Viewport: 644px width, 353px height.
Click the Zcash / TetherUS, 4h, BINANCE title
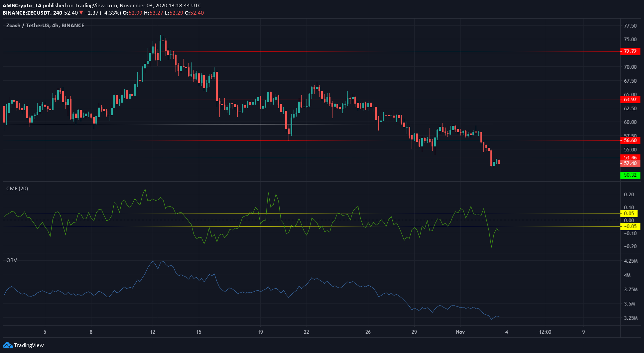45,26
